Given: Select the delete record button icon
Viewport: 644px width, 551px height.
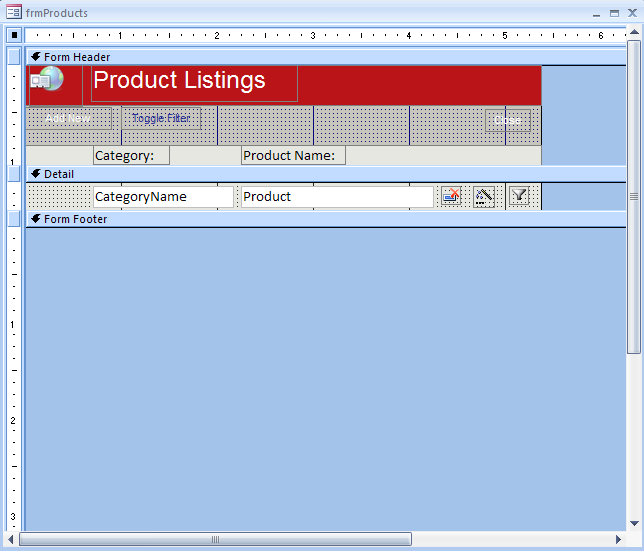Looking at the screenshot, I should point(451,196).
